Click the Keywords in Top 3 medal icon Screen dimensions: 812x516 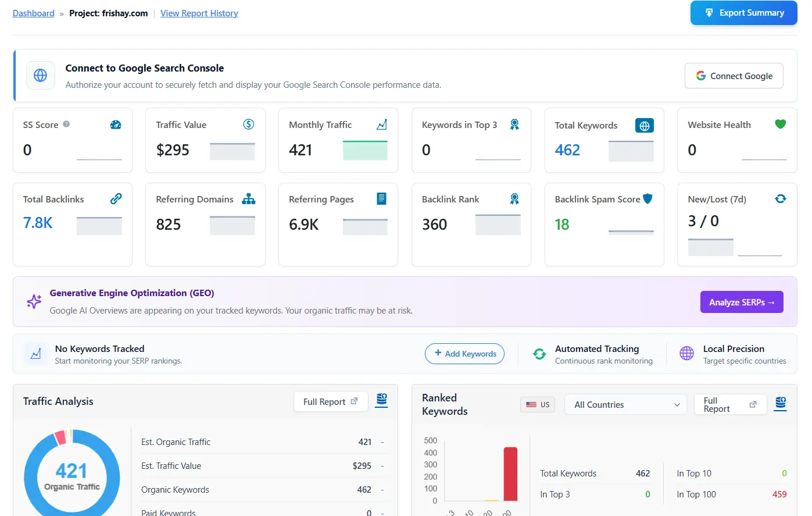point(514,124)
